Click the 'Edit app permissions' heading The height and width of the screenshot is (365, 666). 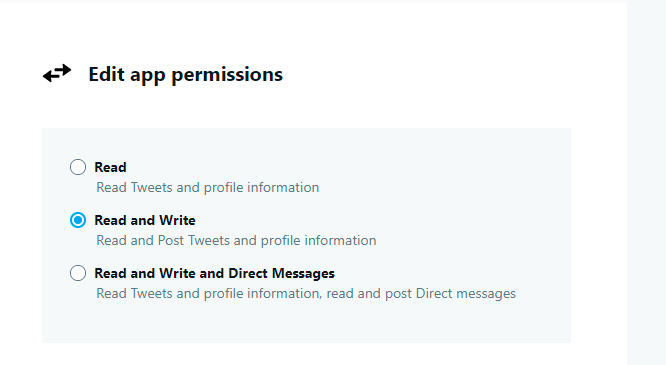pos(186,75)
